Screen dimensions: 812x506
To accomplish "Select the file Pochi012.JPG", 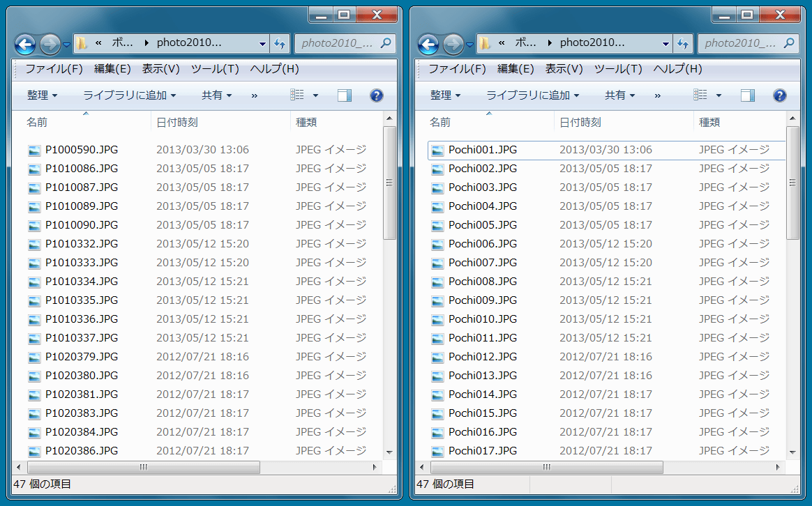I will pyautogui.click(x=482, y=356).
